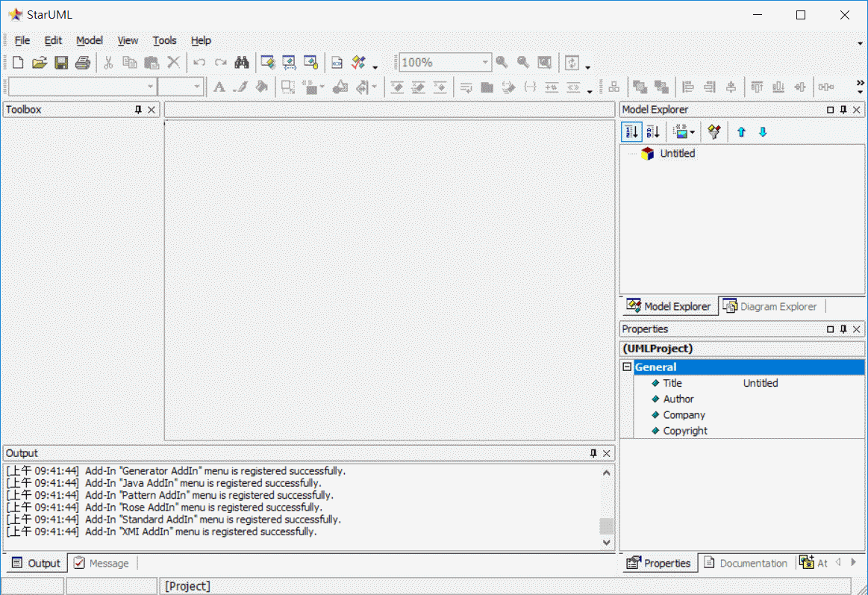
Task: Maximize the Model Explorer panel
Action: click(x=830, y=110)
